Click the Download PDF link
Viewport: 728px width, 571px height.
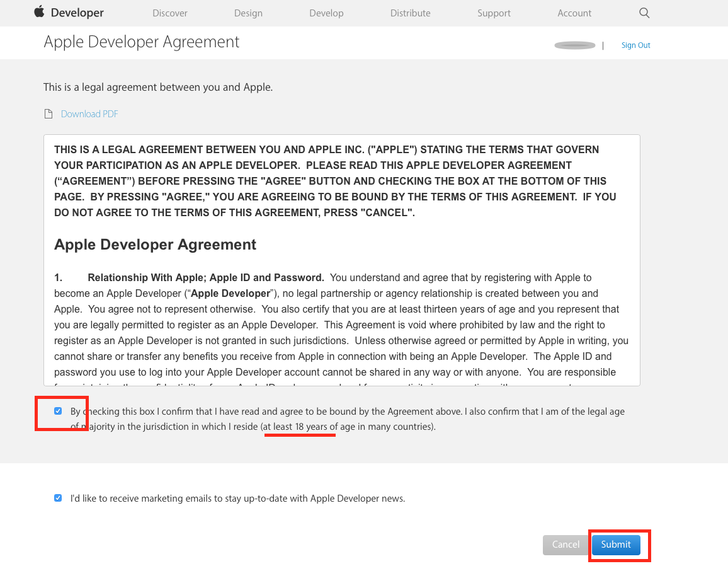(89, 114)
